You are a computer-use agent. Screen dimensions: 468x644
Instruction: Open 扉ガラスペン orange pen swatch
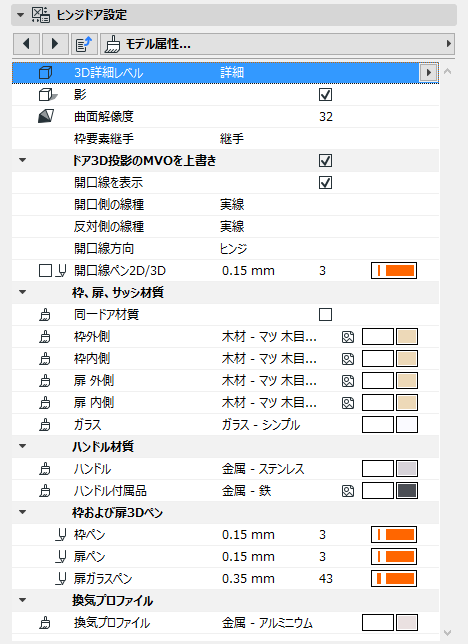click(x=394, y=579)
